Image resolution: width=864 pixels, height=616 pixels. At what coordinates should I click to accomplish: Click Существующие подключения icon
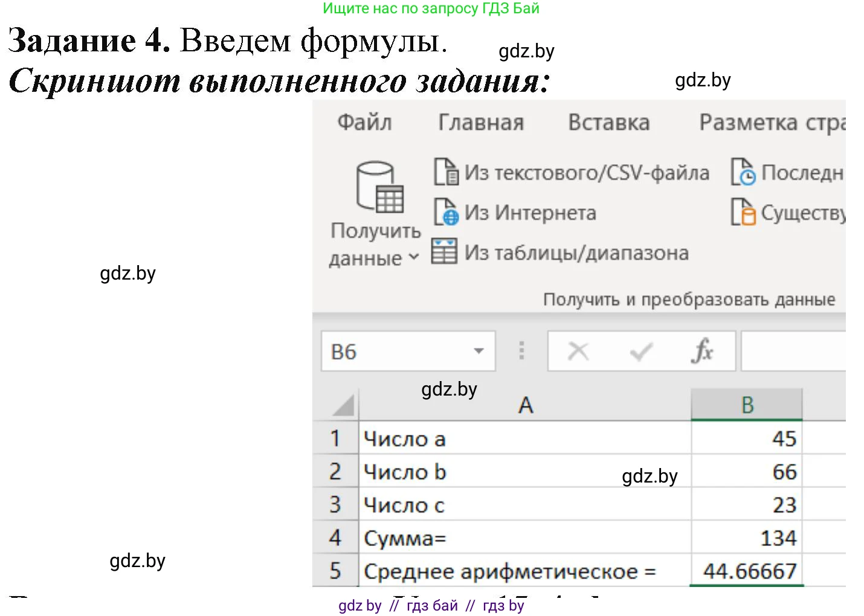tap(745, 213)
